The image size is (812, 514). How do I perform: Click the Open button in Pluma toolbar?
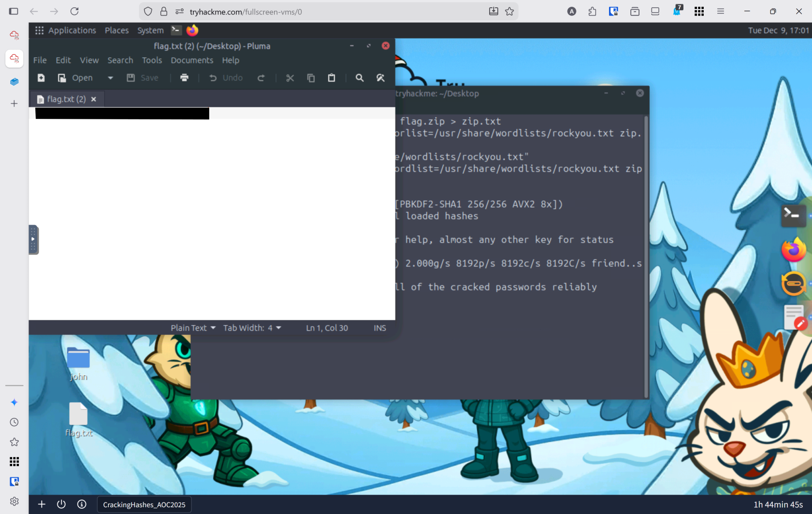tap(75, 78)
